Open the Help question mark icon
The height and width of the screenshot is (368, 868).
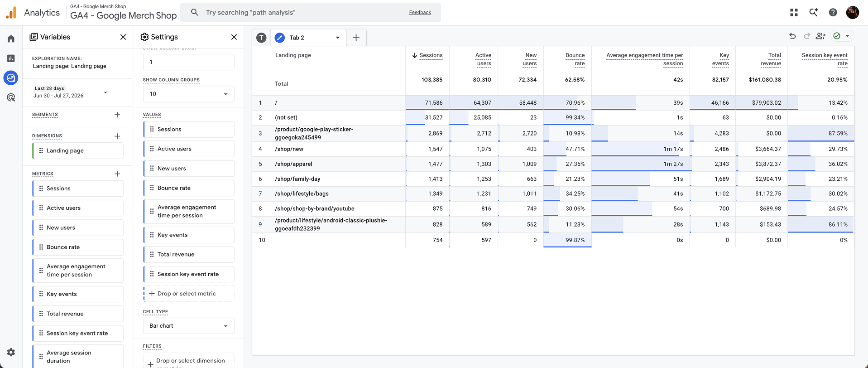click(833, 13)
